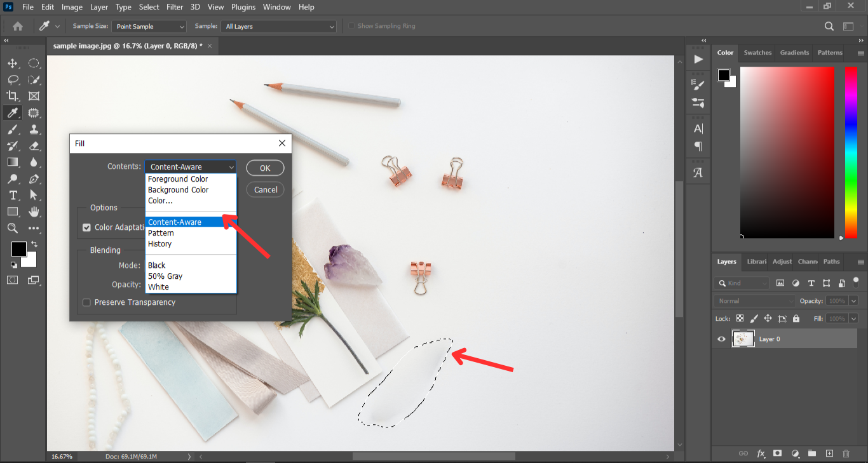This screenshot has height=463, width=868.
Task: Uncheck the Color Adaptation checkbox
Action: [86, 227]
